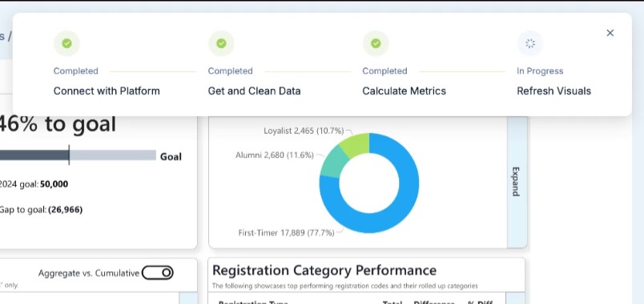Image resolution: width=644 pixels, height=304 pixels.
Task: Close the progress steps popup
Action: coord(610,33)
